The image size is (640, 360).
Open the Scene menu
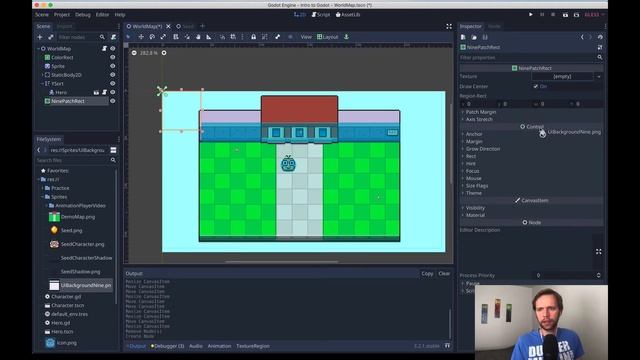point(42,15)
